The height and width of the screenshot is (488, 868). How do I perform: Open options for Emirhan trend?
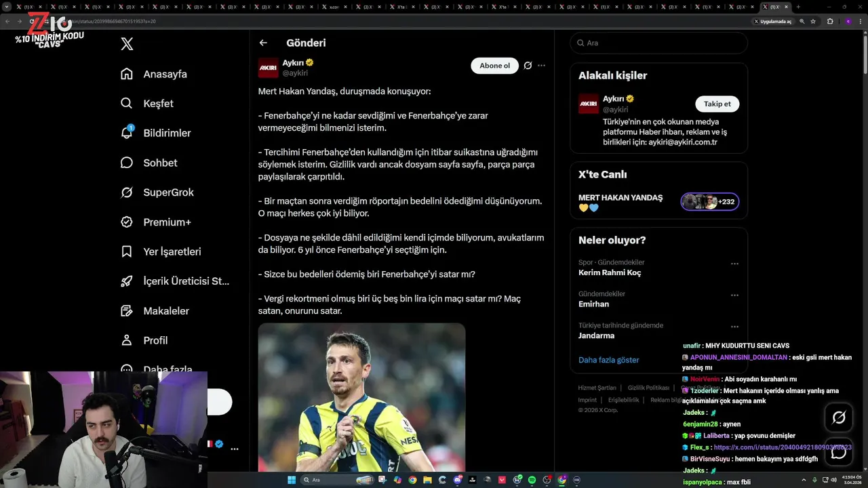734,295
